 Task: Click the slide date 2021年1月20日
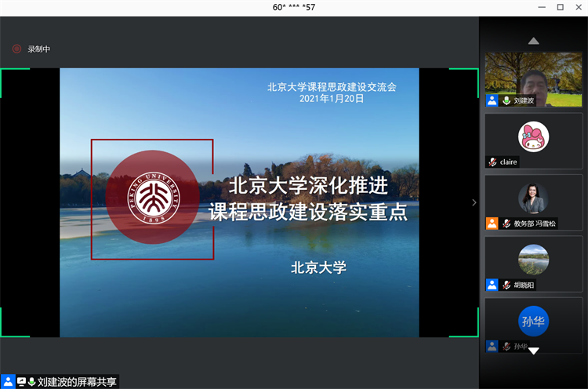[x=332, y=99]
